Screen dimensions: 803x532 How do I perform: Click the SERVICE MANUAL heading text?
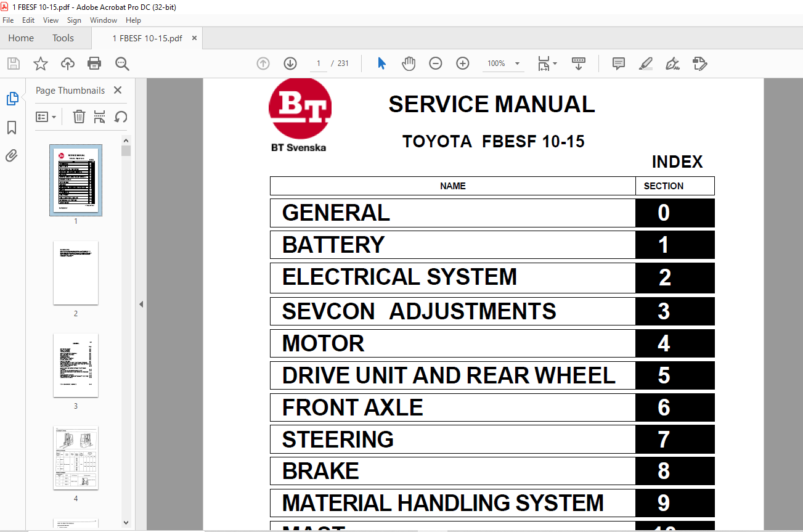coord(492,105)
